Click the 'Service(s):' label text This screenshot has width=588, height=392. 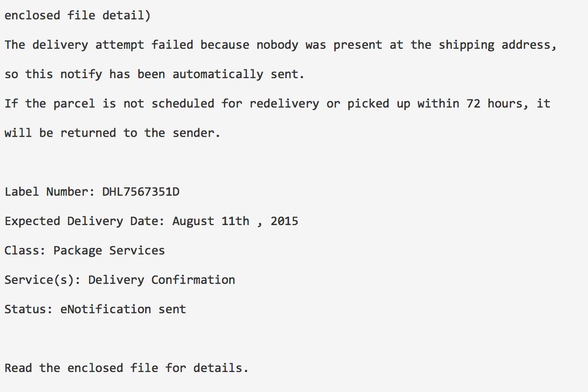[42, 280]
